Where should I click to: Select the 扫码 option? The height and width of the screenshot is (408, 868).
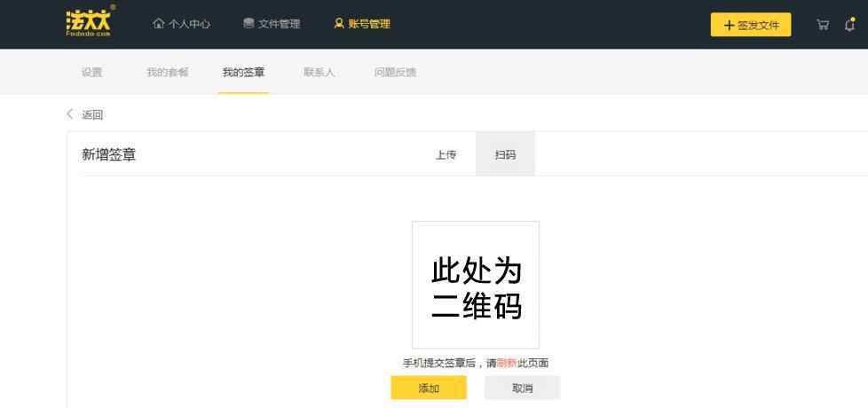(x=505, y=154)
